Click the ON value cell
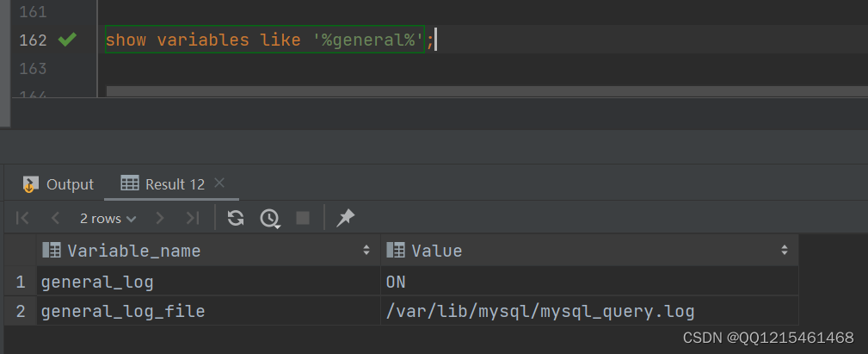This screenshot has width=868, height=354. point(589,282)
